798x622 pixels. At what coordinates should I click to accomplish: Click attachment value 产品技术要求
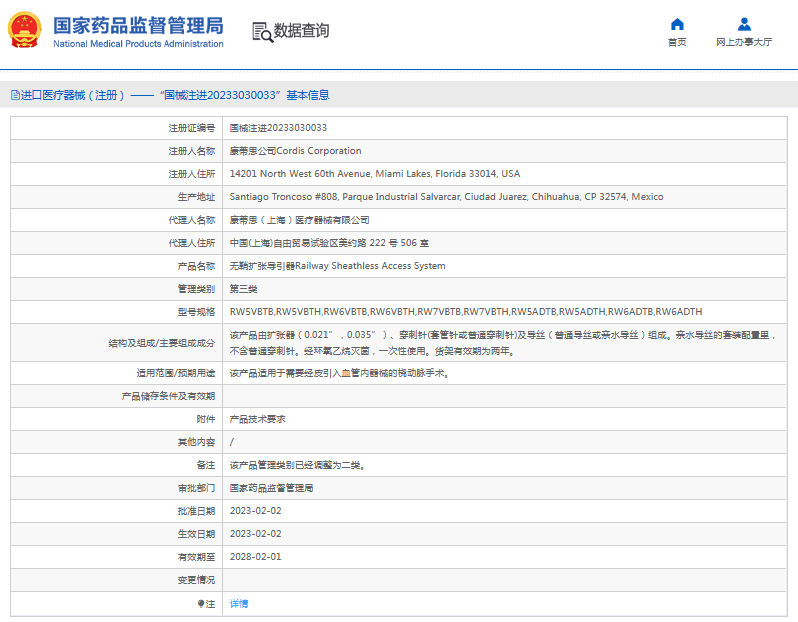(x=258, y=419)
